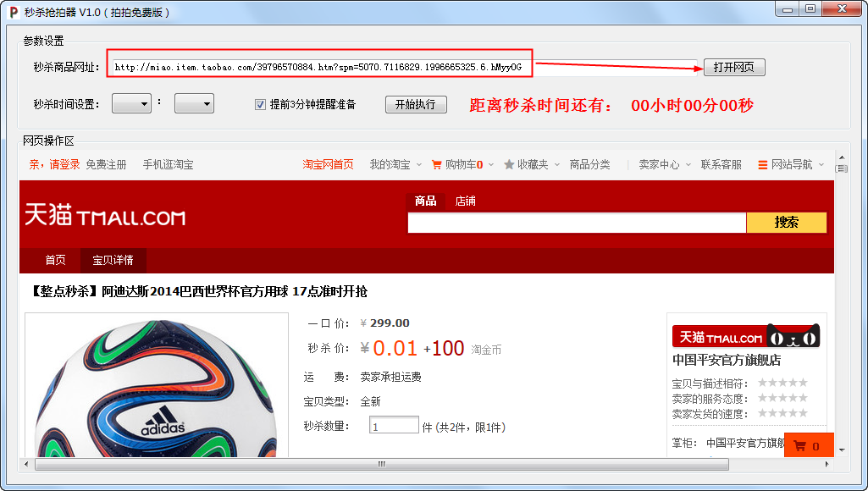Go to 淘宝网首页 link
The height and width of the screenshot is (491, 868).
click(328, 164)
